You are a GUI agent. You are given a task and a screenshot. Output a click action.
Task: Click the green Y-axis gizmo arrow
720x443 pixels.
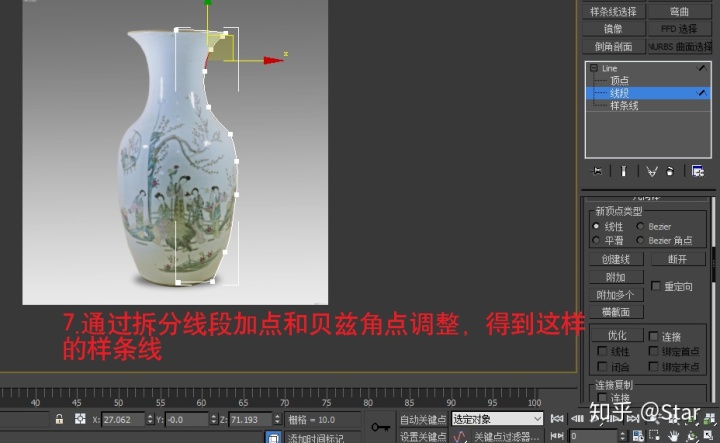[208, 4]
